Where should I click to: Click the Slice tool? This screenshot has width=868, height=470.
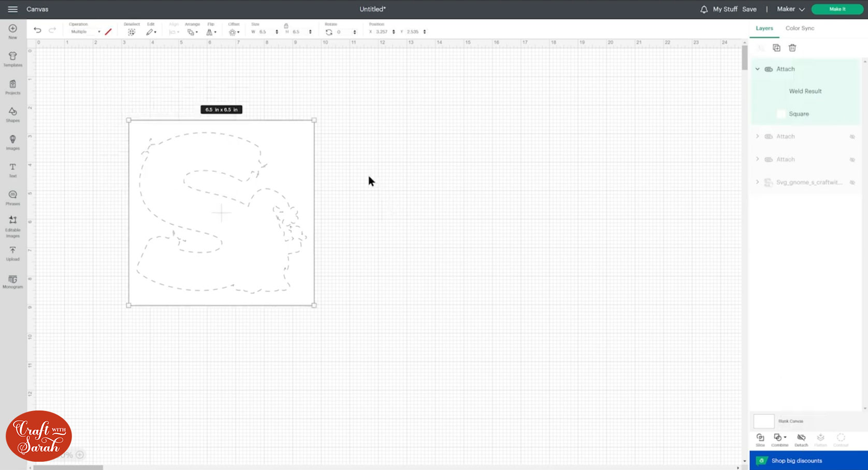click(x=760, y=440)
